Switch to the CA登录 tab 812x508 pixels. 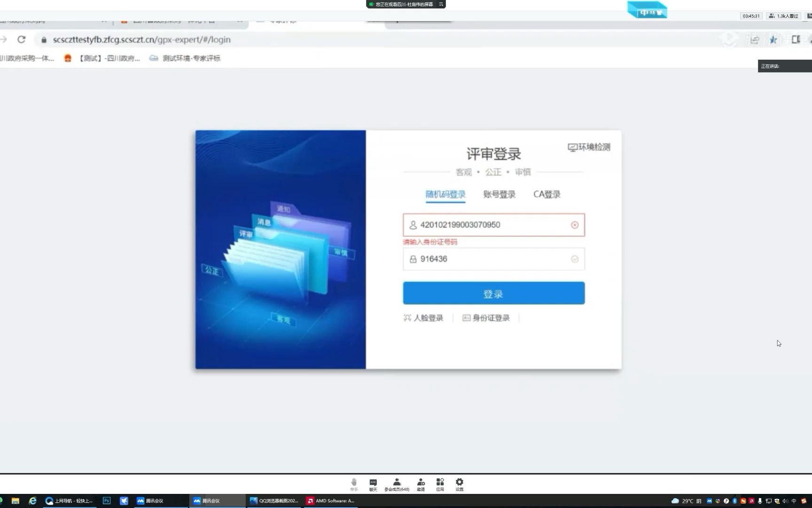pyautogui.click(x=547, y=194)
